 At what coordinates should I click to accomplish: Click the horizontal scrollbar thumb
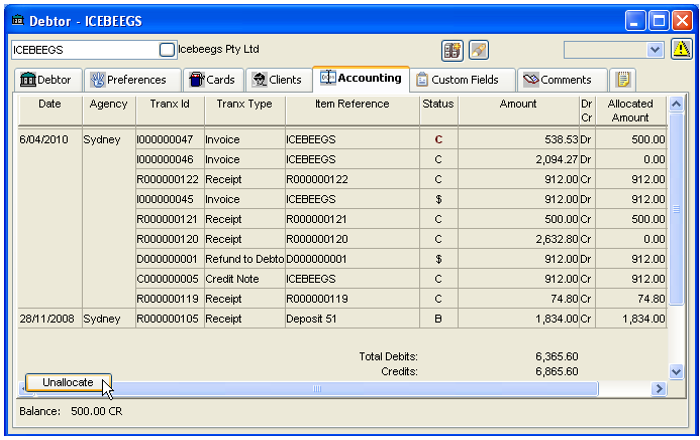(x=317, y=389)
